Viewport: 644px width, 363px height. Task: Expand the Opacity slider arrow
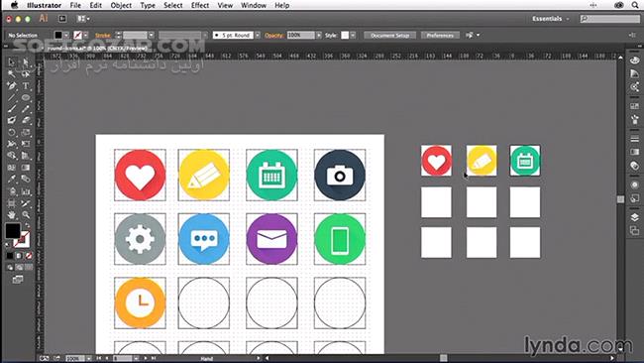[x=319, y=36]
